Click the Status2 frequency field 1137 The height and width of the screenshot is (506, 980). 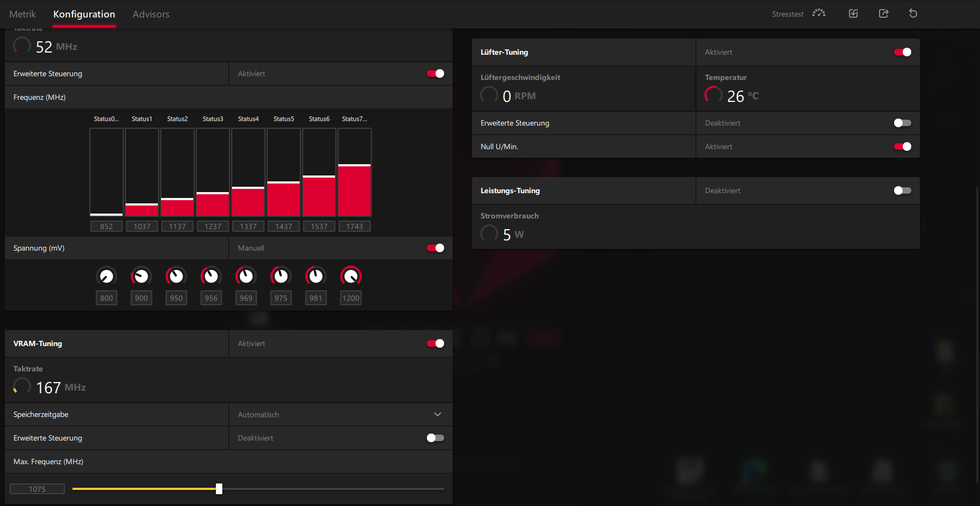click(177, 226)
